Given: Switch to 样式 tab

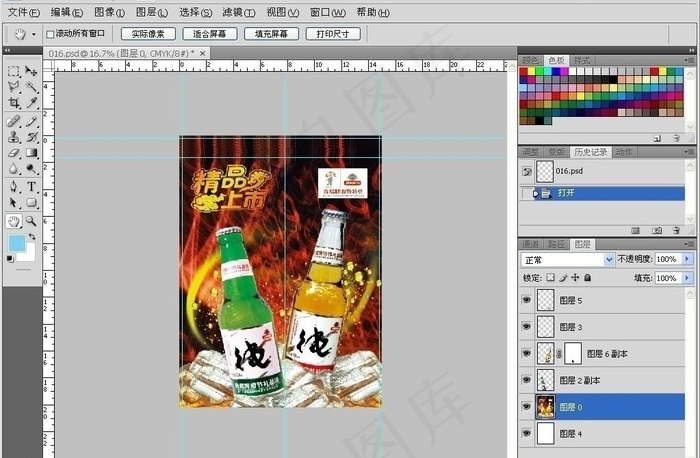Looking at the screenshot, I should [582, 60].
